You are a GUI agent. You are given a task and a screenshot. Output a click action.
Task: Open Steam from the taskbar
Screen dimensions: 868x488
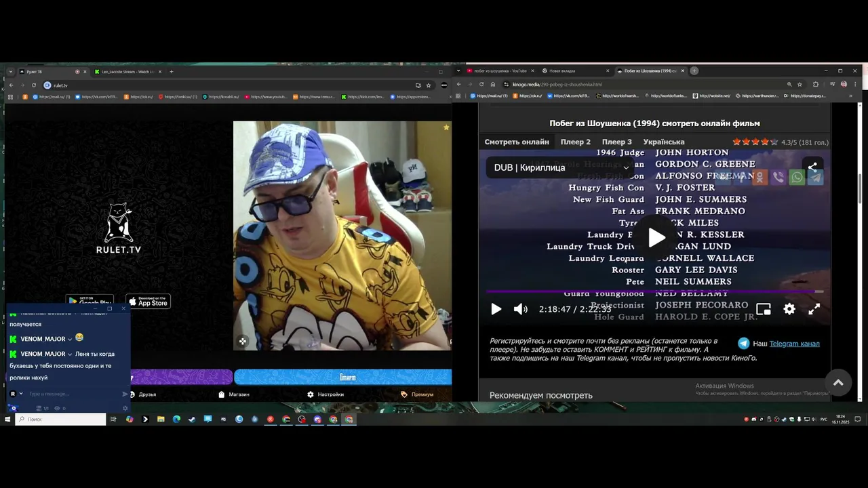pos(192,420)
